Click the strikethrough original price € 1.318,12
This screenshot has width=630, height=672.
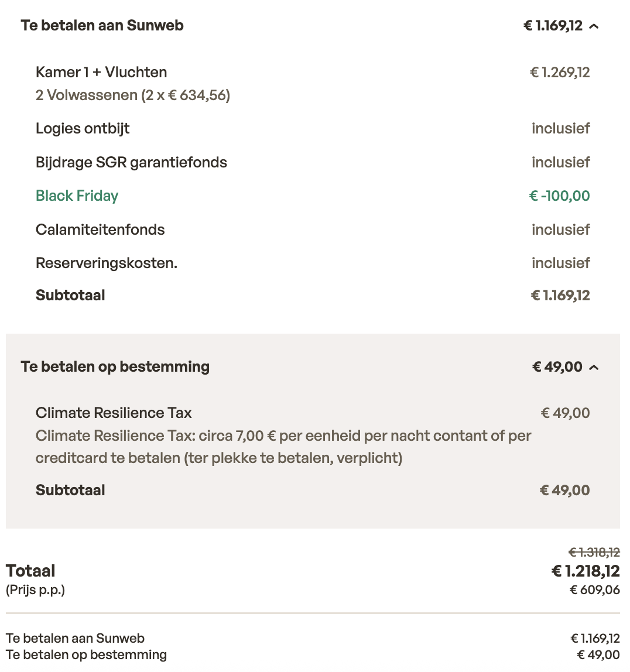click(x=594, y=552)
